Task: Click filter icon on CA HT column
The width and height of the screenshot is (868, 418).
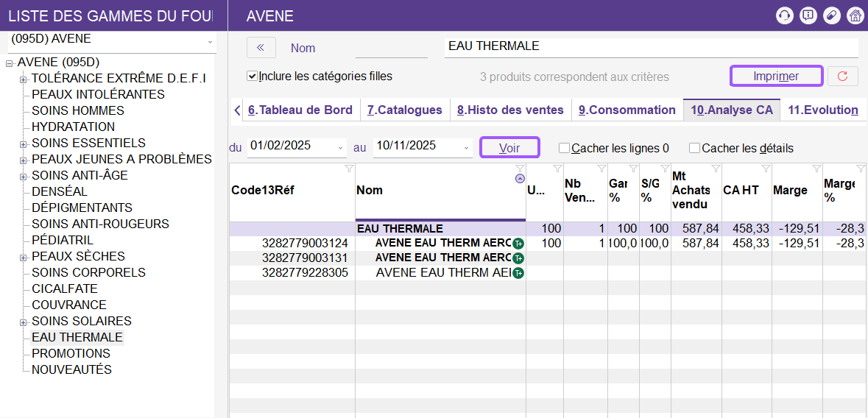Action: (x=766, y=169)
